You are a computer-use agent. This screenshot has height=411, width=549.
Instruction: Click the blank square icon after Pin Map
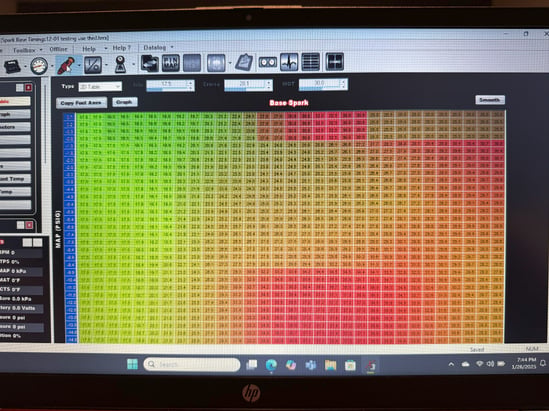tap(192, 63)
